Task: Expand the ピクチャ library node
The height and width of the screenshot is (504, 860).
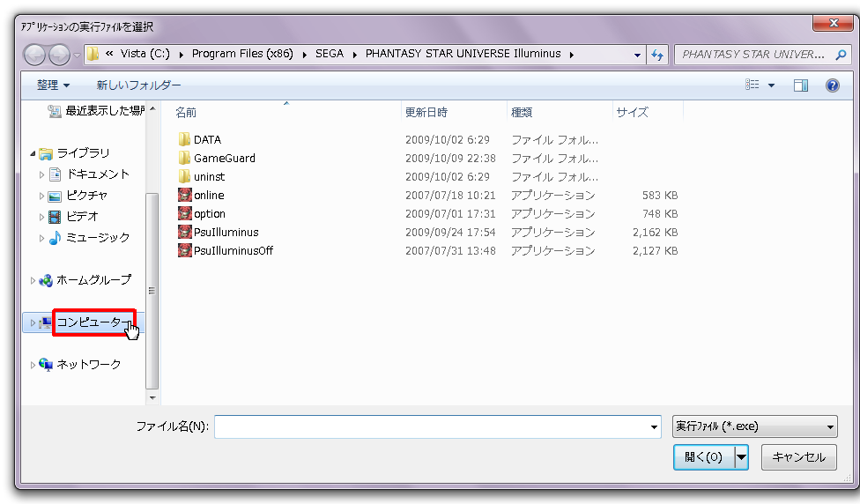Action: tap(41, 196)
